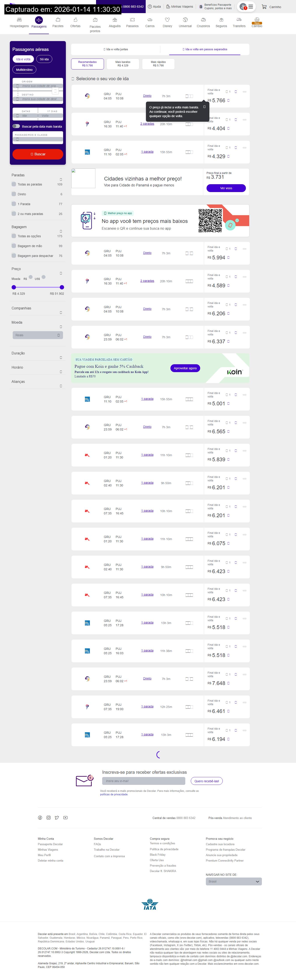Check the Direto stops filter
Image resolution: width=296 pixels, height=980 pixels.
click(14, 194)
